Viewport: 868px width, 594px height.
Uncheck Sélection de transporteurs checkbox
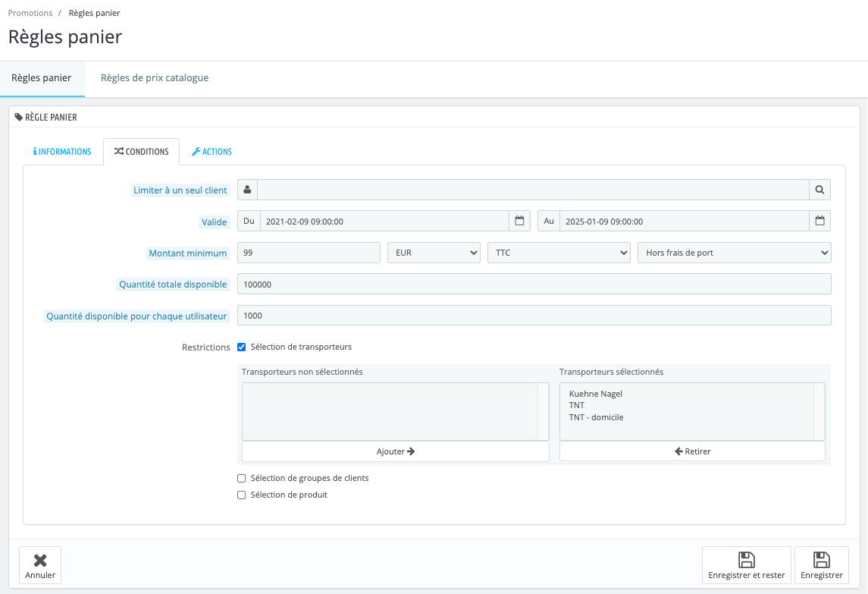point(241,347)
